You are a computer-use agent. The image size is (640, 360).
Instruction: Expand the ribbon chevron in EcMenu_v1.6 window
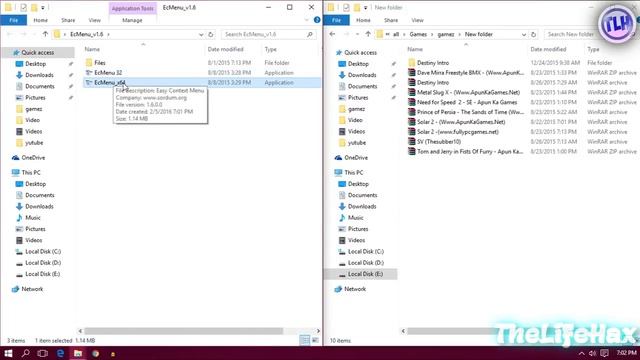coord(307,20)
